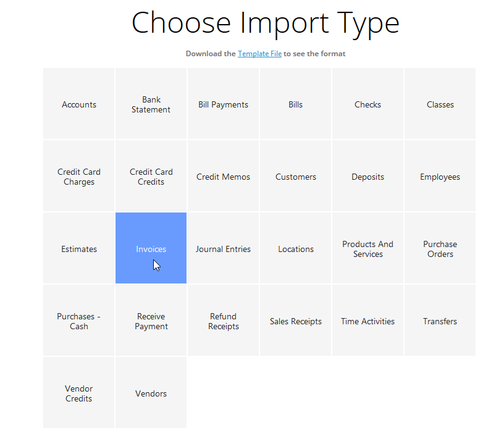Choose the Checks import type

click(367, 104)
